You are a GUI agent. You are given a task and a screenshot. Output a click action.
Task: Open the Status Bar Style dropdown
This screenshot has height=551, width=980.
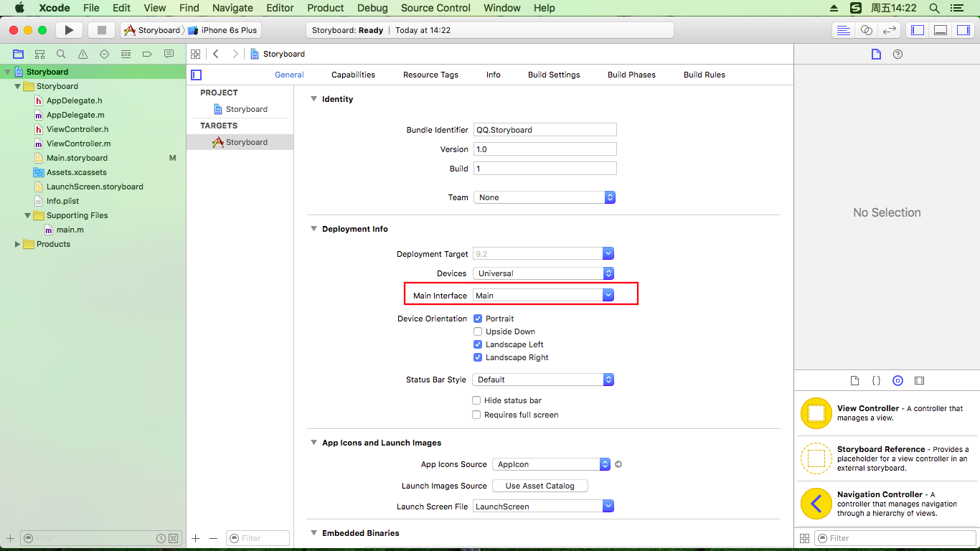pyautogui.click(x=544, y=380)
